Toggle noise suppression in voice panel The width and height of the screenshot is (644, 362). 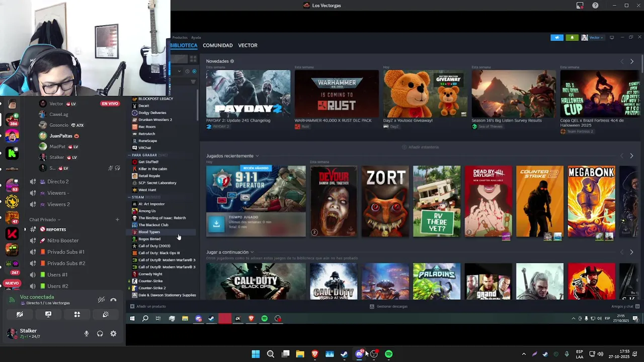point(101,300)
